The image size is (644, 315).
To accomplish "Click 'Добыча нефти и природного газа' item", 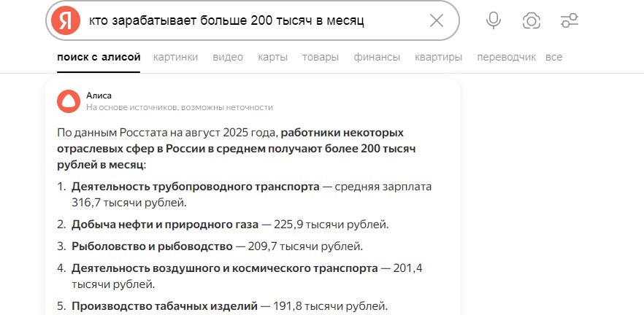I will click(x=165, y=225).
